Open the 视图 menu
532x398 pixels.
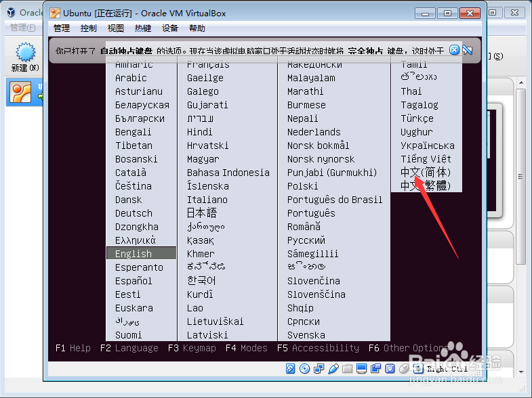[116, 28]
